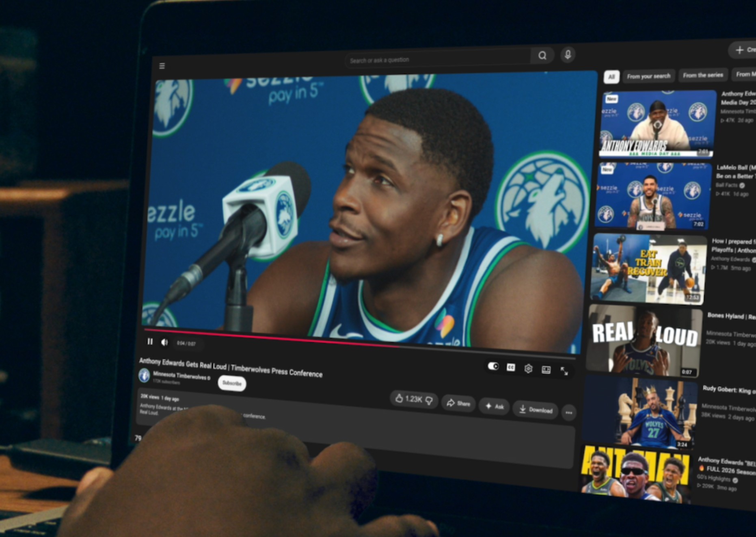Open Bones Hyland Real Loud thumbnail

coord(644,341)
